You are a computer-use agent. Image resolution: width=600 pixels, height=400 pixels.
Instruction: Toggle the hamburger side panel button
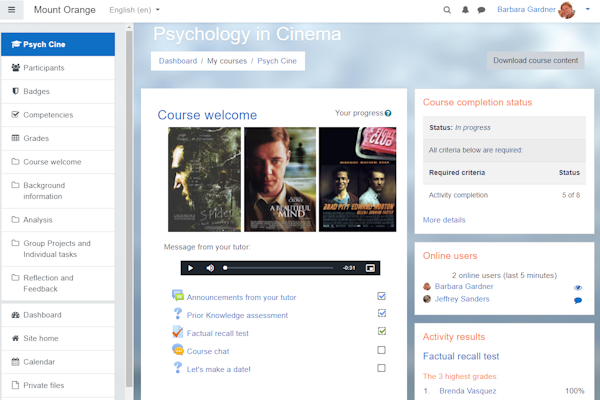tap(11, 10)
